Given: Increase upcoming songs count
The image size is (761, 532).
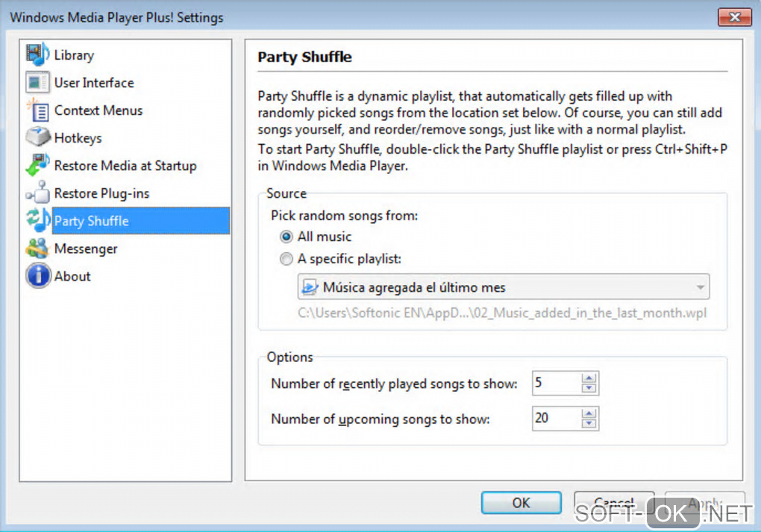Looking at the screenshot, I should (589, 413).
